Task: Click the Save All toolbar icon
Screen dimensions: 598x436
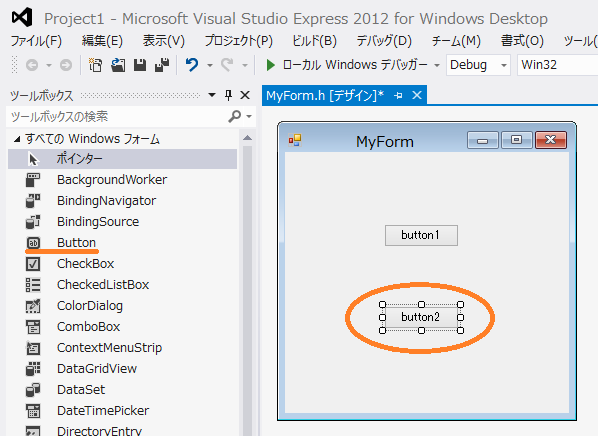Action: pyautogui.click(x=162, y=65)
